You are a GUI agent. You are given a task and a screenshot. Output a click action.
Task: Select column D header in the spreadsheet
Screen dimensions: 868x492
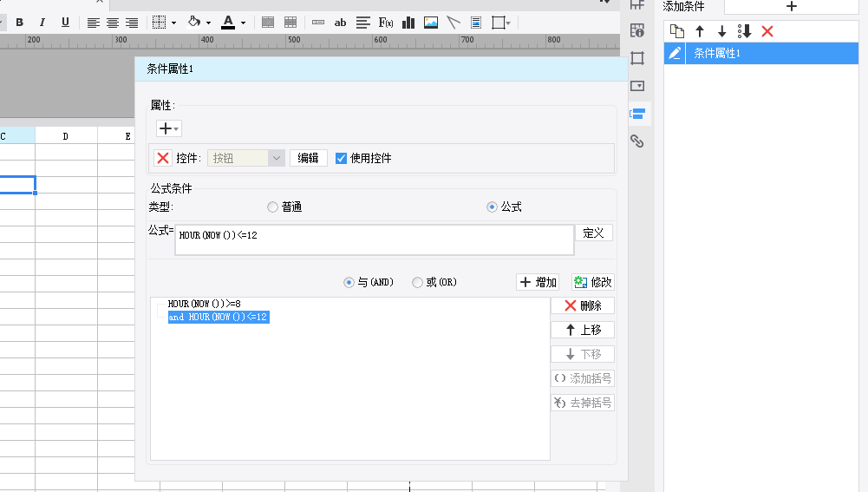[x=66, y=135]
